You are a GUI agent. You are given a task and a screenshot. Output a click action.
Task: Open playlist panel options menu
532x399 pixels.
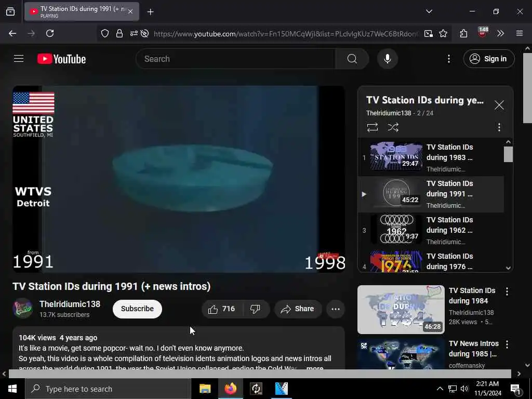coord(499,127)
